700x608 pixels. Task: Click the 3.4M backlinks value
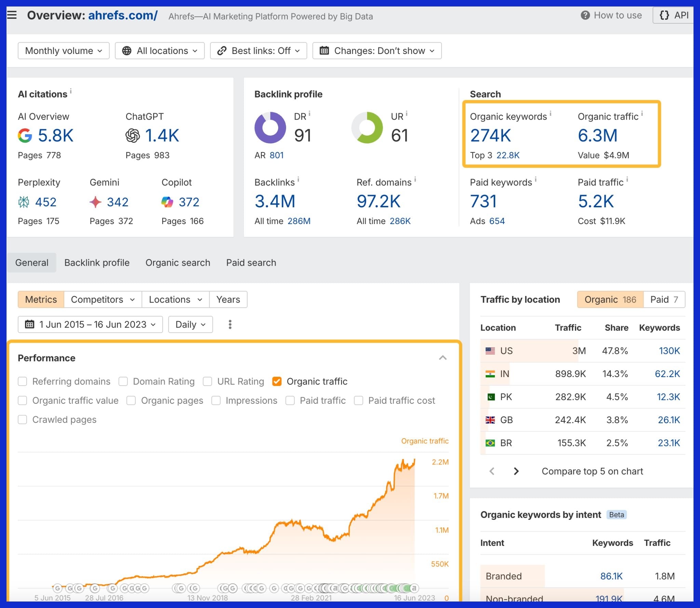click(x=275, y=202)
